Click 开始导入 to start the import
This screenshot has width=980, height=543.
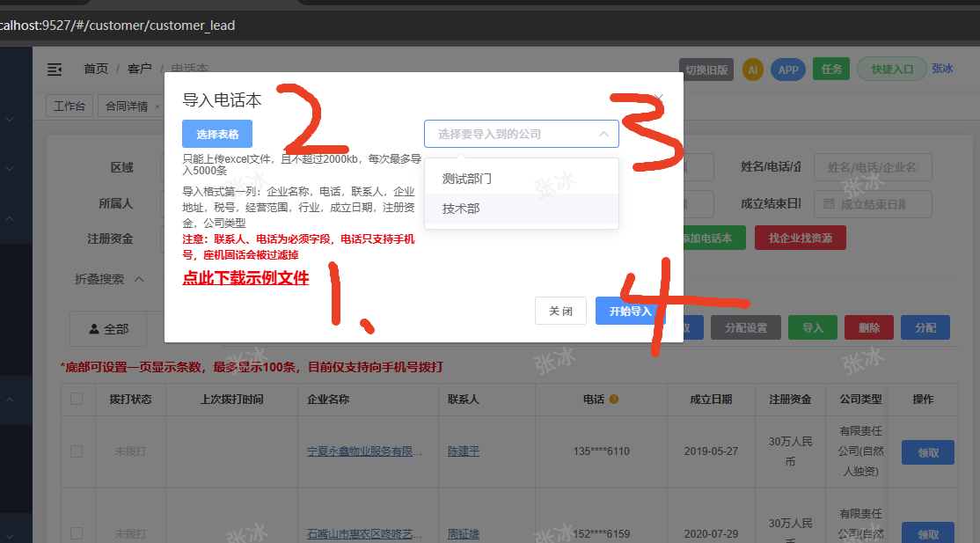click(x=630, y=311)
